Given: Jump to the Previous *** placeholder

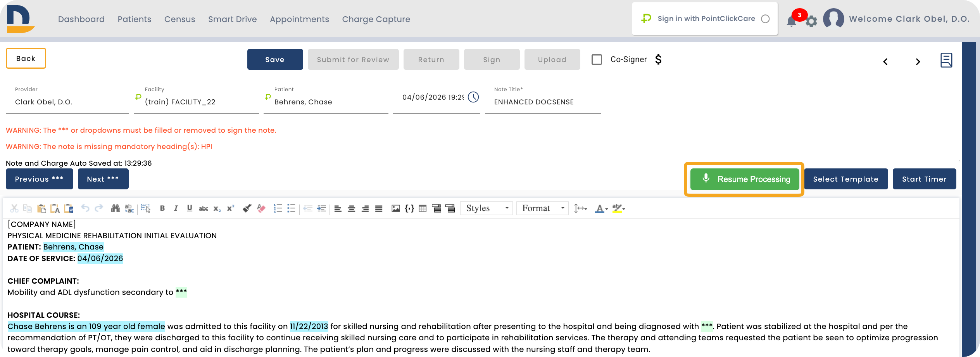Looking at the screenshot, I should [x=39, y=179].
